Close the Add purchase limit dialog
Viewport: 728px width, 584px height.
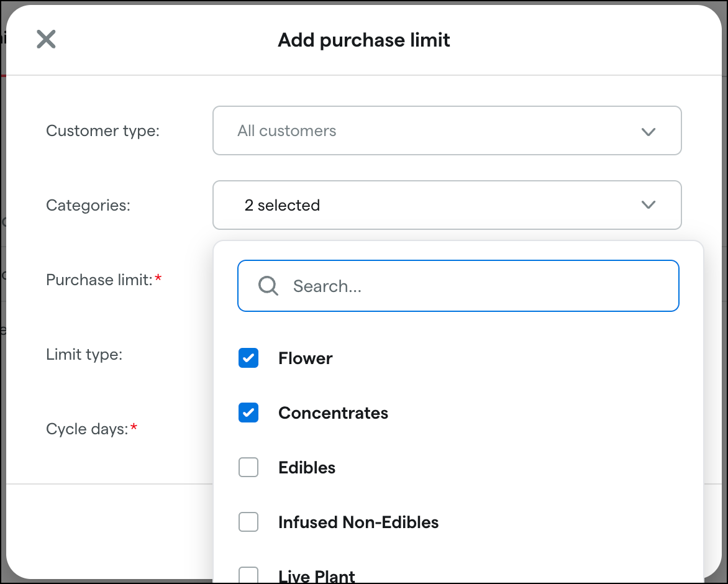(x=46, y=39)
